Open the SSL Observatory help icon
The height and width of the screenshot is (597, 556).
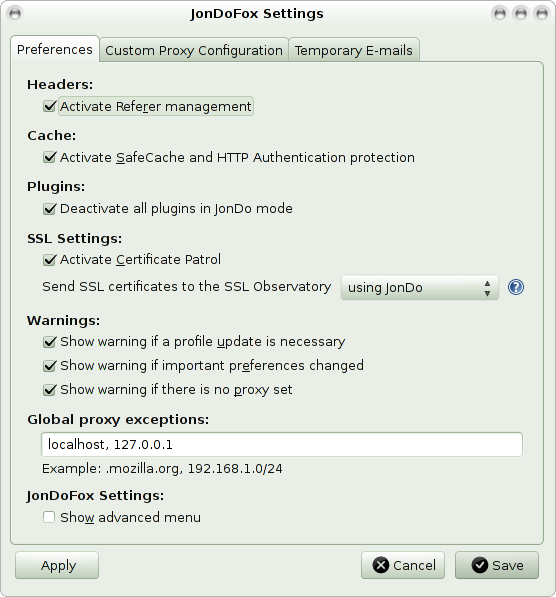click(x=516, y=287)
